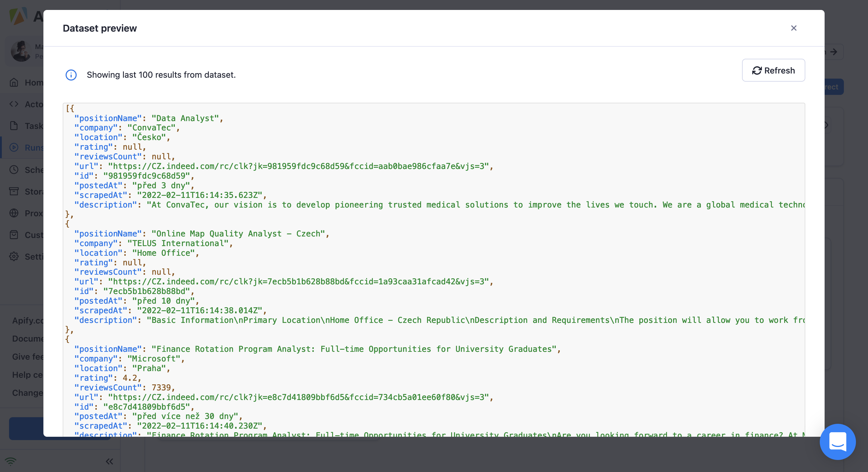The image size is (868, 472).
Task: Refresh the dataset preview
Action: click(x=773, y=70)
